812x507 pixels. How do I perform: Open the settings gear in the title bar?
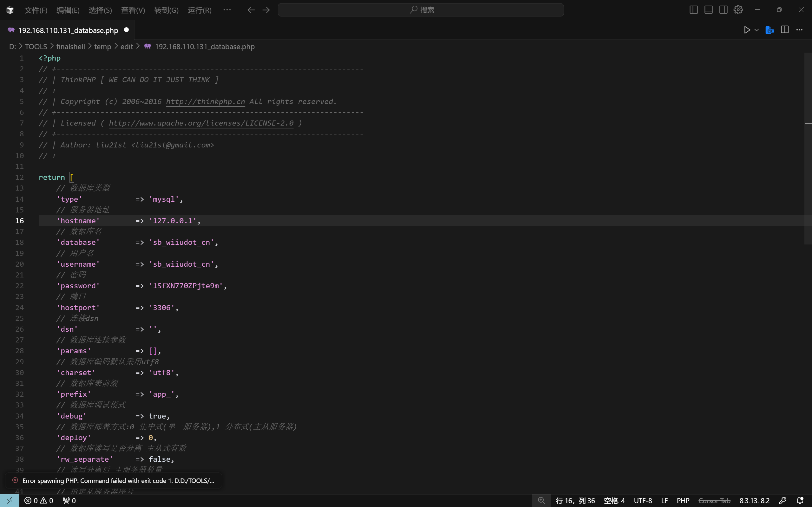(x=738, y=10)
